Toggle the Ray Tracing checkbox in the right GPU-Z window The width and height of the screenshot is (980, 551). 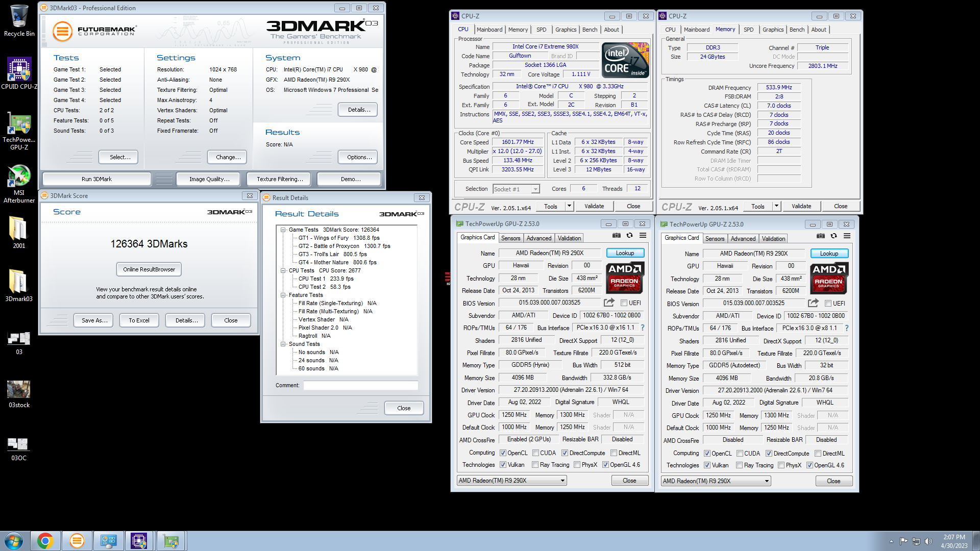pyautogui.click(x=740, y=465)
